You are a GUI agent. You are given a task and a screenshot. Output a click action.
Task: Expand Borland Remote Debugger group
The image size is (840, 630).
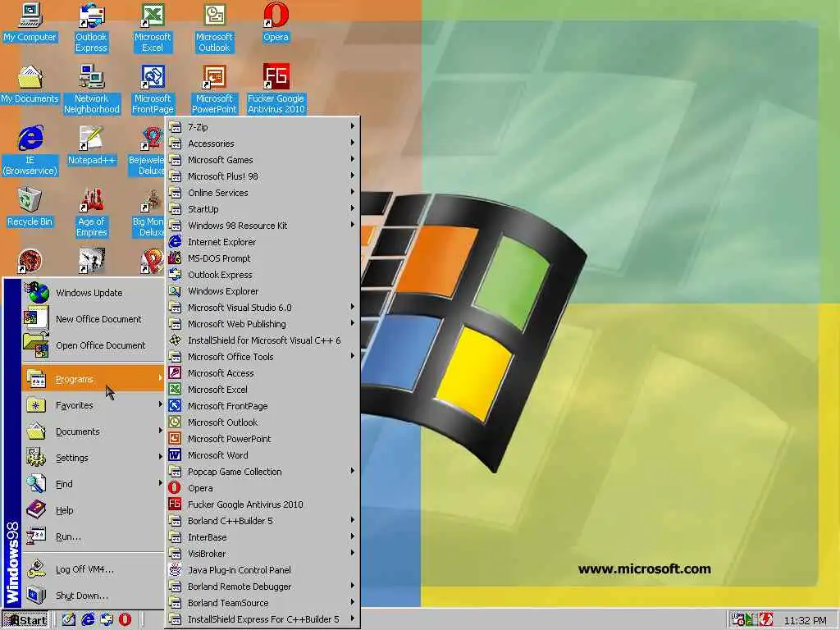point(262,587)
